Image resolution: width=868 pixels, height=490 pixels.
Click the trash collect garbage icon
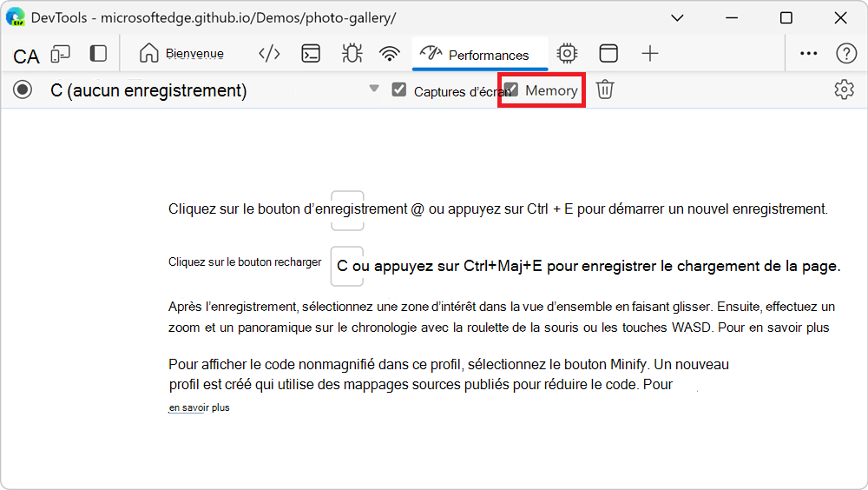click(604, 89)
